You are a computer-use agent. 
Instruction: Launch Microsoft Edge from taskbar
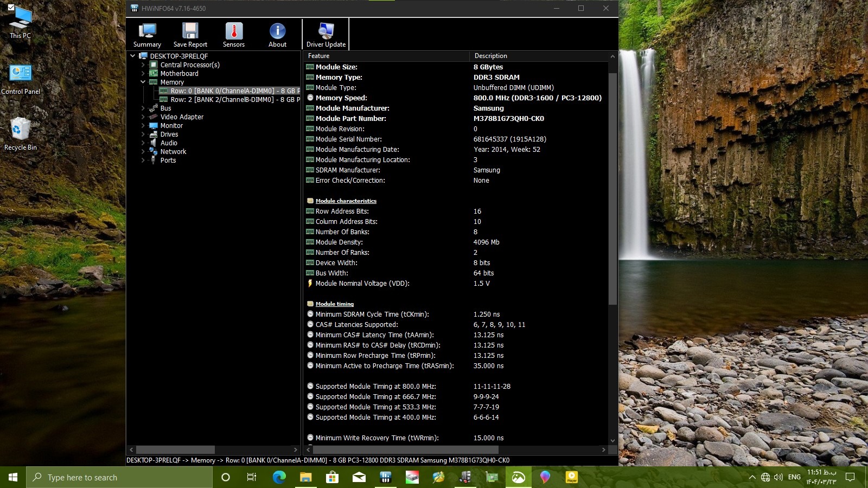[x=279, y=477]
